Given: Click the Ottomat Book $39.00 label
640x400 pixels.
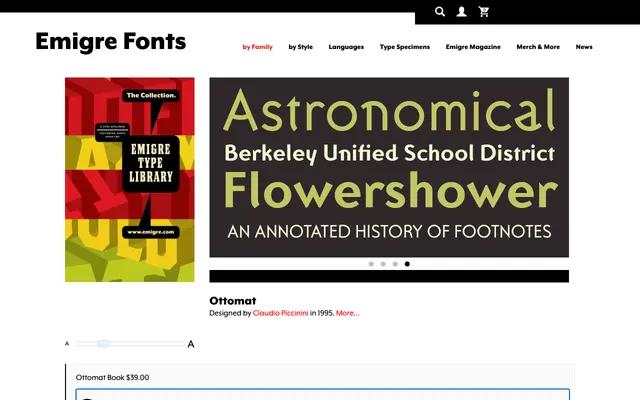Looking at the screenshot, I should [112, 378].
